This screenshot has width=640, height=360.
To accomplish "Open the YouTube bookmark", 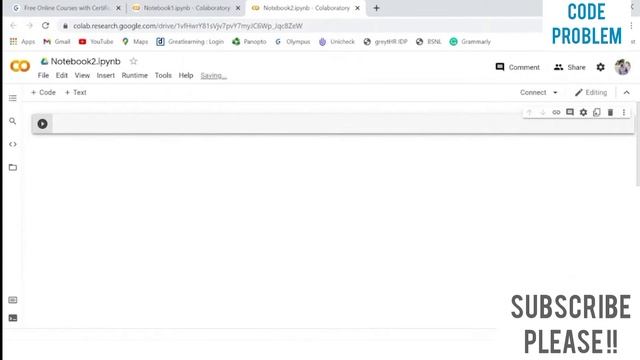I will pos(96,42).
